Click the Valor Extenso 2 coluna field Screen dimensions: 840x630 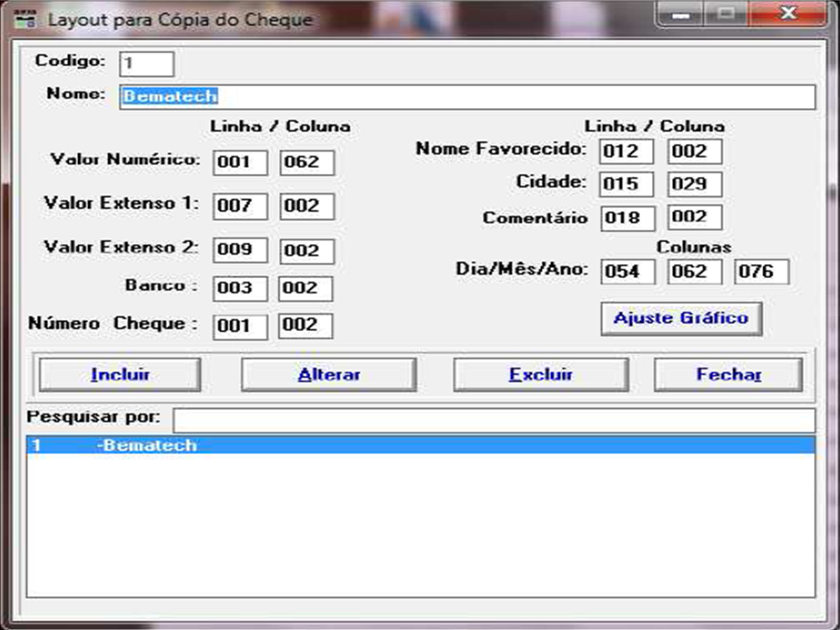[x=307, y=250]
